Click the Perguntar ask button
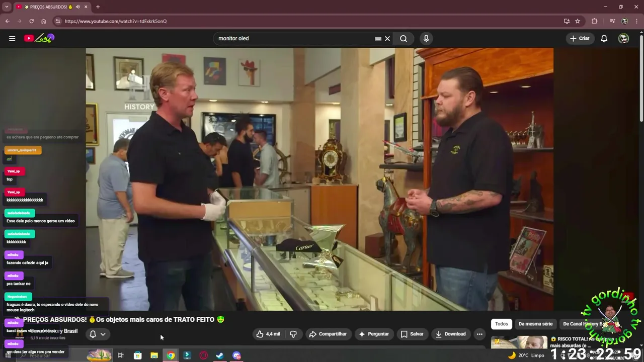Image resolution: width=644 pixels, height=362 pixels. click(x=373, y=334)
